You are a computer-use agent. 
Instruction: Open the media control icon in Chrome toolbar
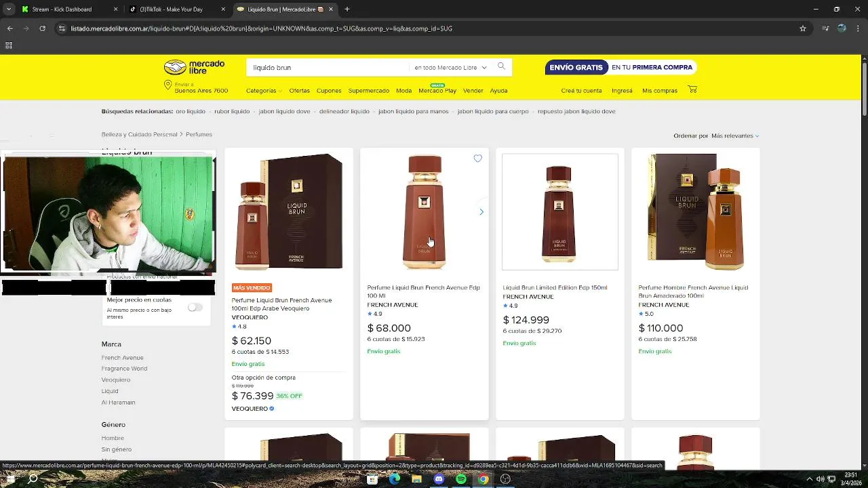(x=825, y=28)
